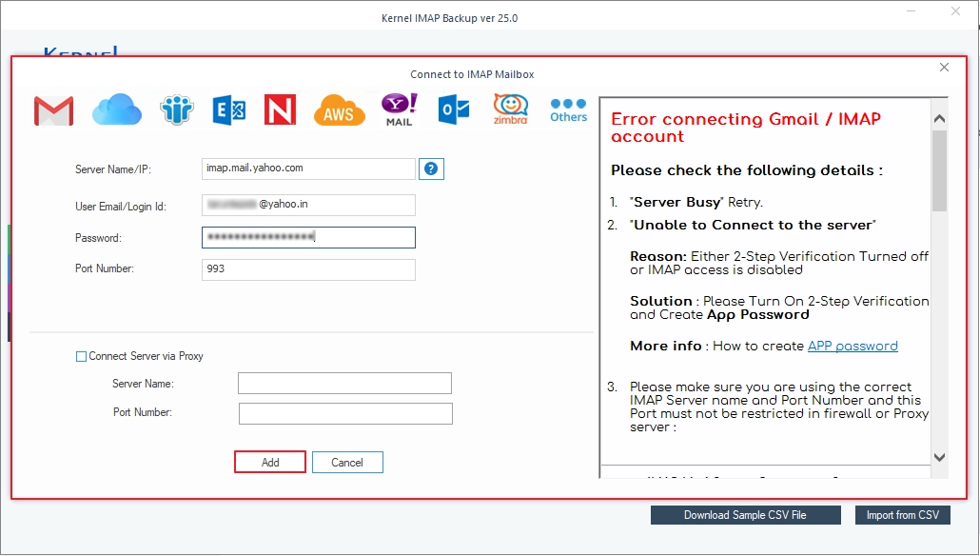Click the 'Error connecting Gmail / IMAP account' heading

746,128
